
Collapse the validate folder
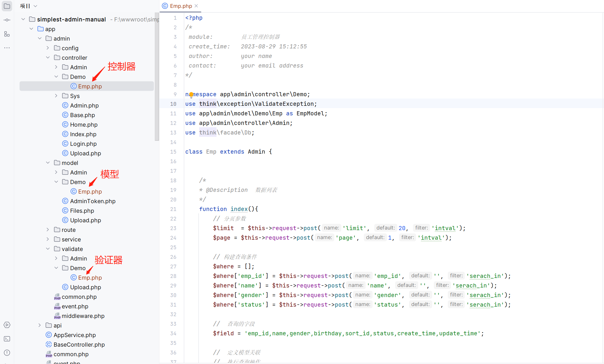click(x=48, y=249)
